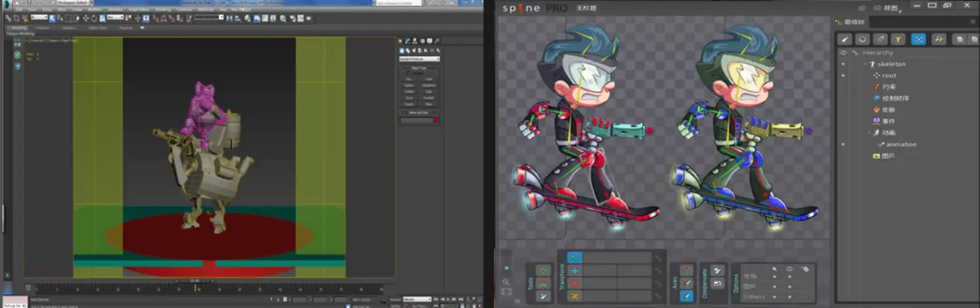Select the Rotate tool in Spine Transform

pyautogui.click(x=574, y=257)
